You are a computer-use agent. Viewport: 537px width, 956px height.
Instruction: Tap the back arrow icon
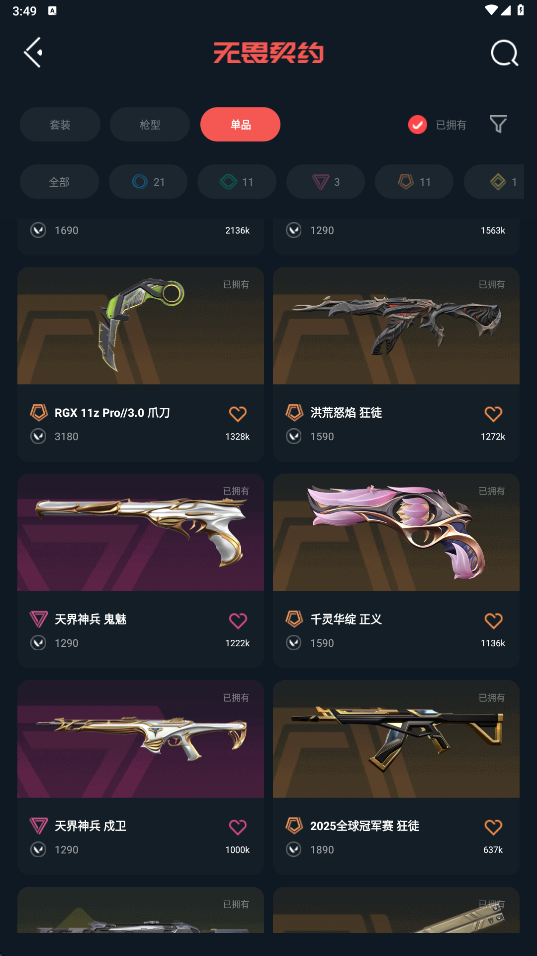pyautogui.click(x=33, y=52)
